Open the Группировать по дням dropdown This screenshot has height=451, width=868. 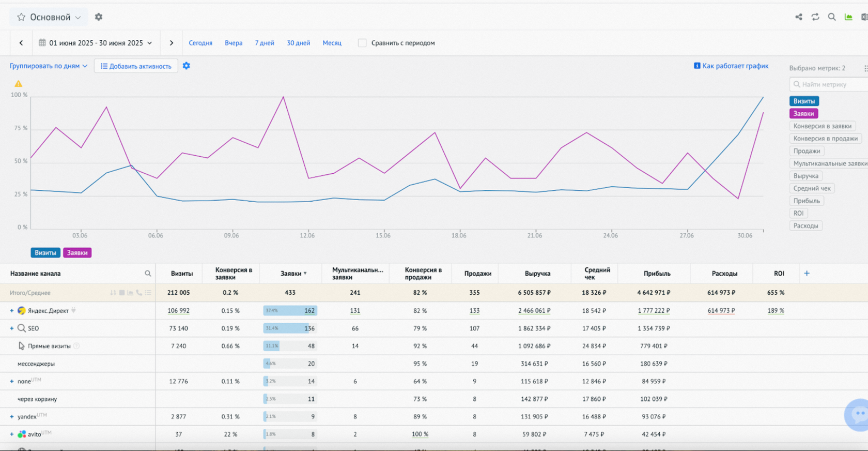point(49,66)
